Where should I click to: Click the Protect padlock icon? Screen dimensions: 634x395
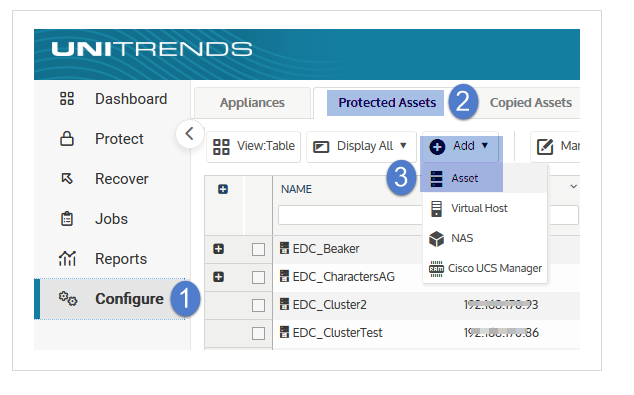point(67,138)
